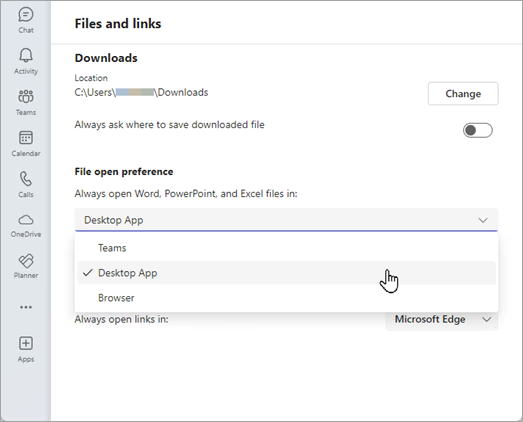Select the checked Desktop App option
This screenshot has height=422, width=523.
coord(286,273)
